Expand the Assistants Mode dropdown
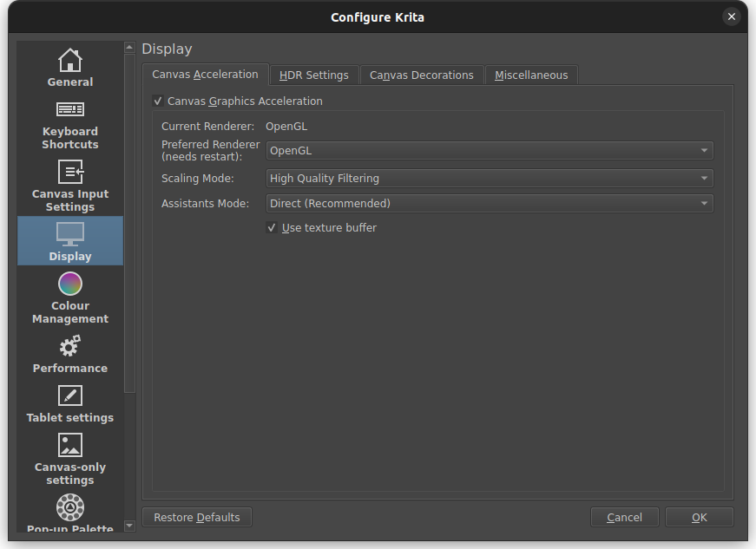The image size is (756, 549). [x=490, y=204]
